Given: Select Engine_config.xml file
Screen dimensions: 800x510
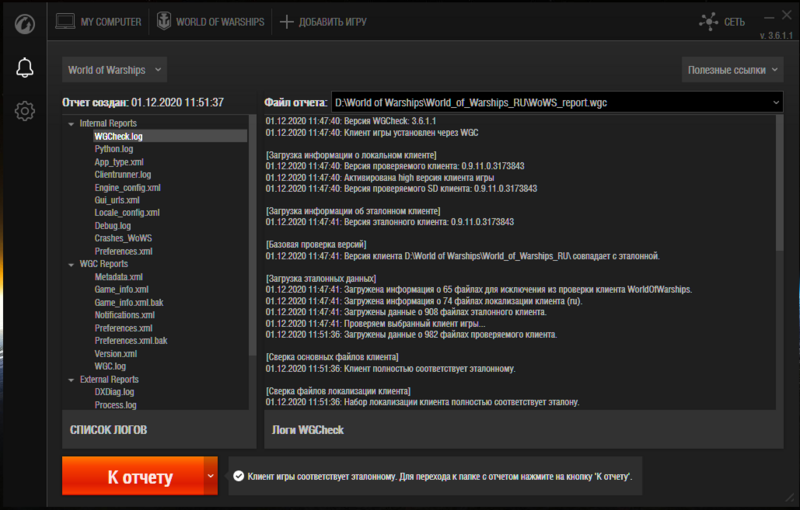Looking at the screenshot, I should tap(127, 188).
